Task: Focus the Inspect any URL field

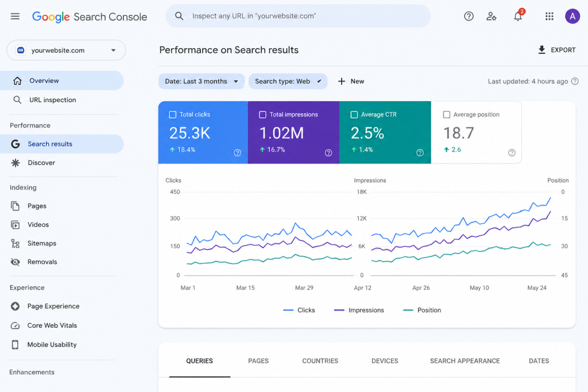Action: coord(298,16)
